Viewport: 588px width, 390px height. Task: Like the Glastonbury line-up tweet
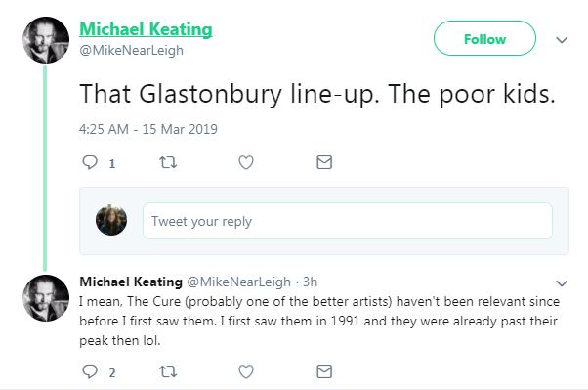pos(246,162)
